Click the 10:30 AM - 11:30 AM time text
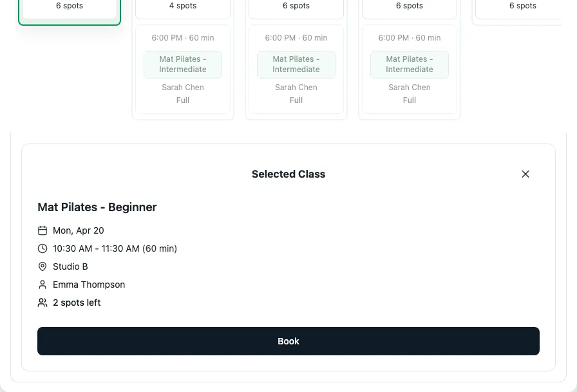This screenshot has height=392, width=577. (x=115, y=248)
